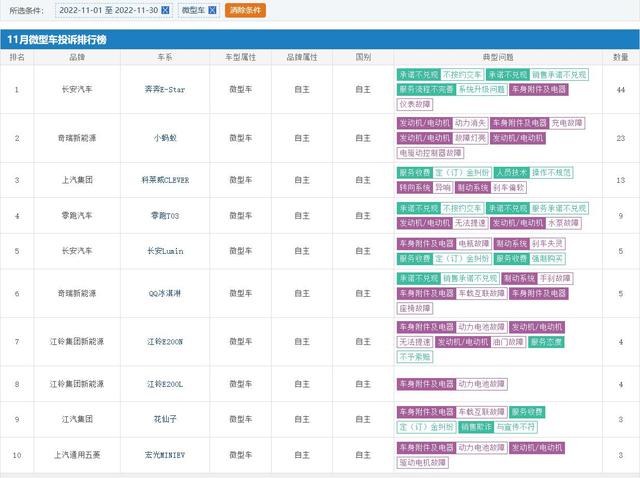The height and width of the screenshot is (478, 640).
Task: Click the 驱动电机故障 tag for 宏光MINIEV
Action: pos(422,462)
